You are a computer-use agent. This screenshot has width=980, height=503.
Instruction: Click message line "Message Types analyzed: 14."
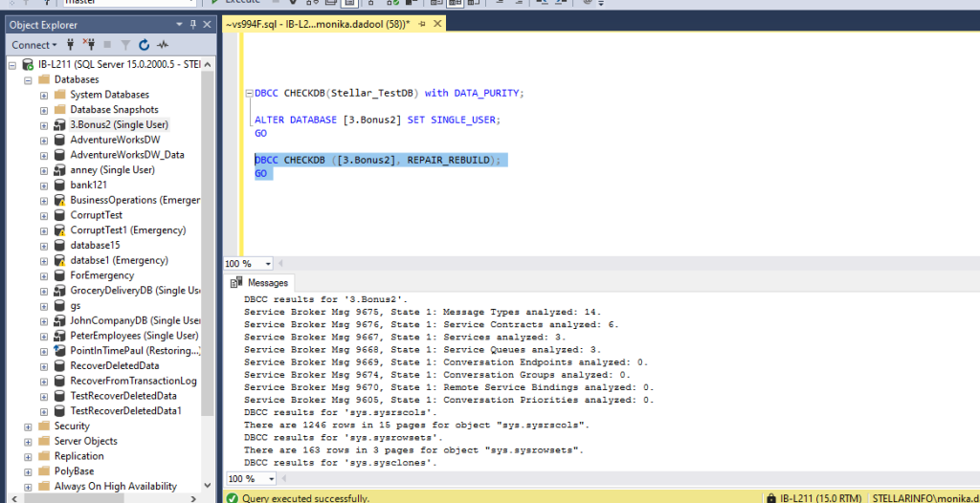pos(522,312)
